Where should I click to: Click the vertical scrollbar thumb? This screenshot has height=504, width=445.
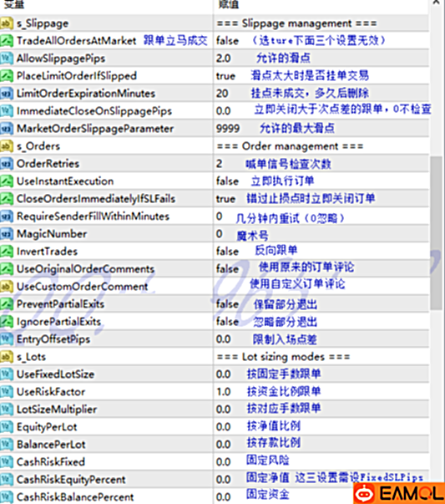[437, 233]
